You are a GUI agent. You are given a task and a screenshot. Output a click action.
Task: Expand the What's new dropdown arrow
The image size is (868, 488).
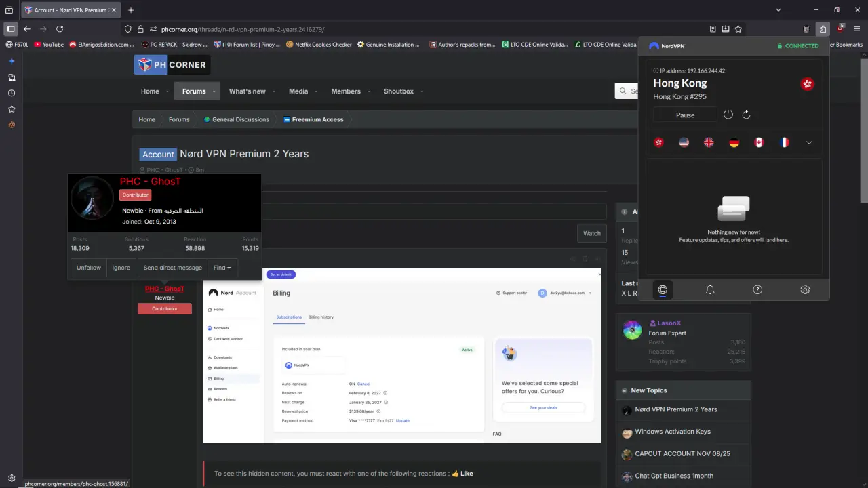(273, 91)
